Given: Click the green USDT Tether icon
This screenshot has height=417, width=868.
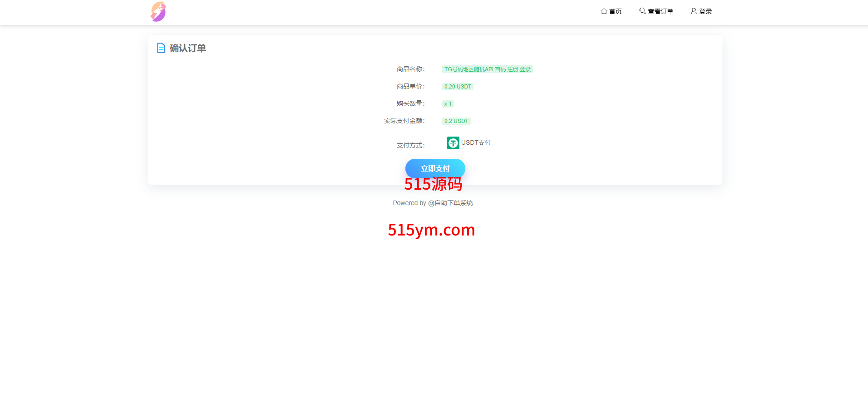Looking at the screenshot, I should (x=453, y=143).
